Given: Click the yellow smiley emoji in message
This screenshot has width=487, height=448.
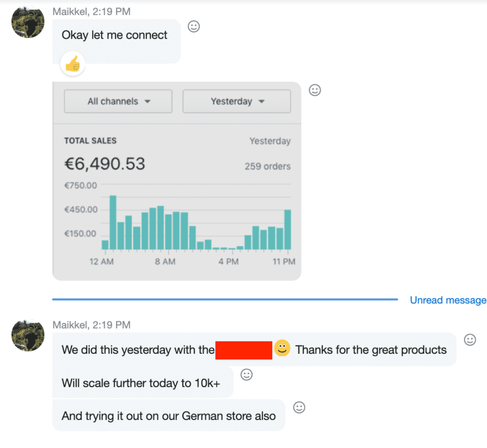Looking at the screenshot, I should (282, 348).
